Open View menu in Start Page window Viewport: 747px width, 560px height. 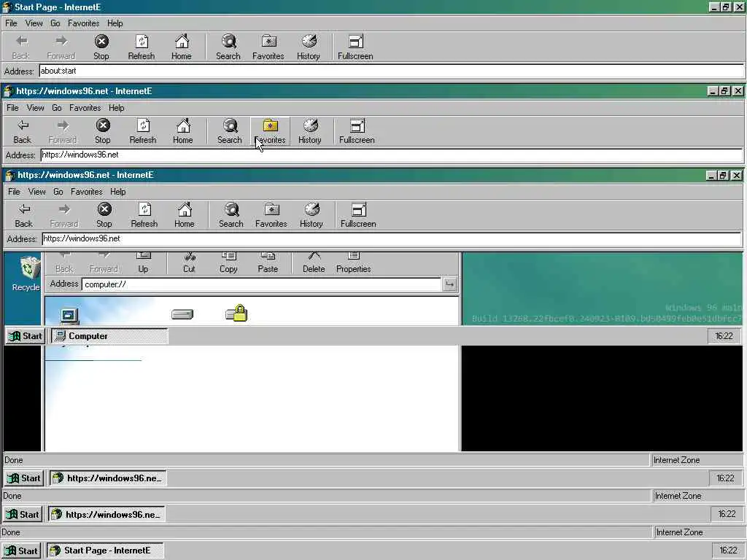tap(34, 23)
